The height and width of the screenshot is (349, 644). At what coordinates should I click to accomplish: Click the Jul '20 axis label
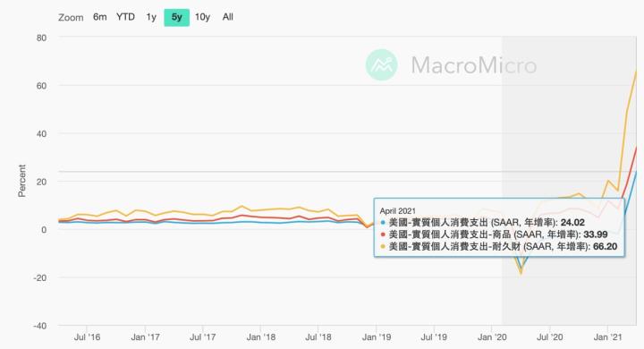[550, 337]
